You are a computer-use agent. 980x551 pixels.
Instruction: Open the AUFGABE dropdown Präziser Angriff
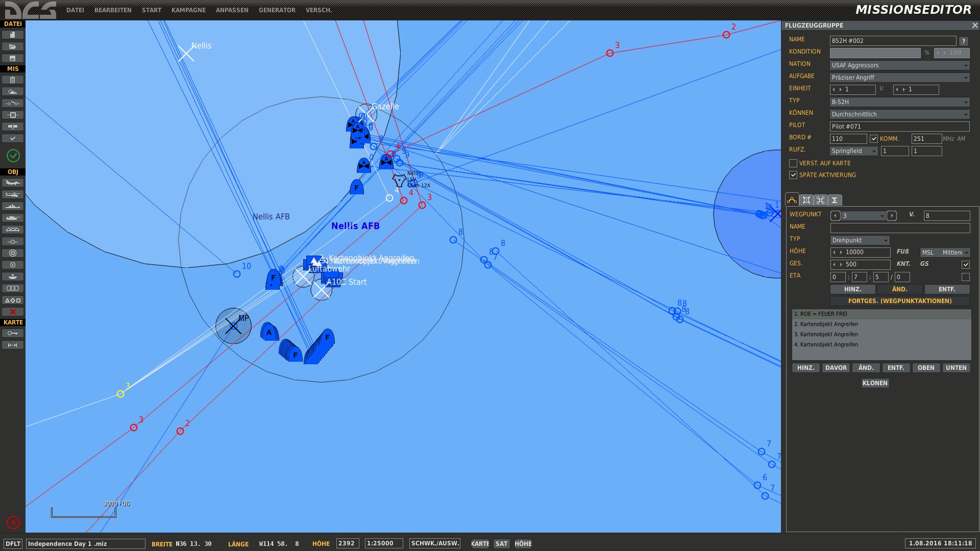899,78
